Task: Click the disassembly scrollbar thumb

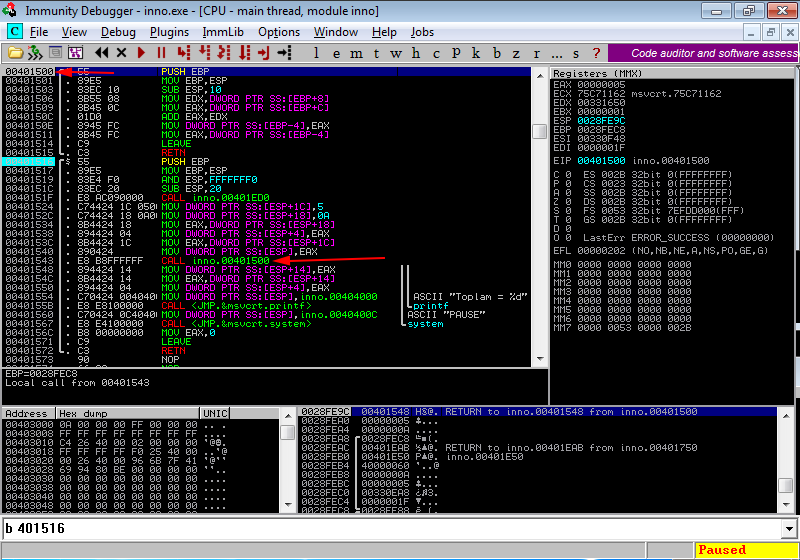Action: click(x=540, y=131)
